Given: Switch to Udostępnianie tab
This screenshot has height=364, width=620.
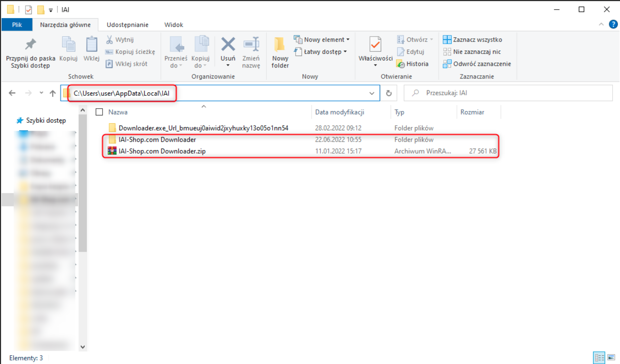Looking at the screenshot, I should pos(127,25).
